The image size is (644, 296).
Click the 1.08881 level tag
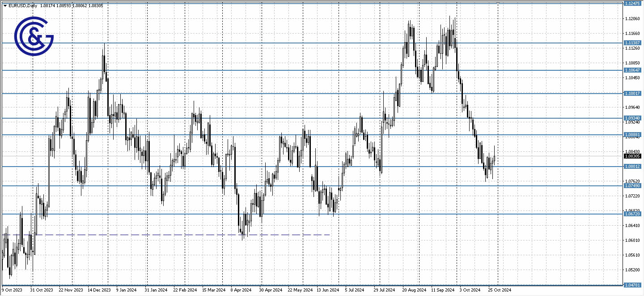(633, 135)
